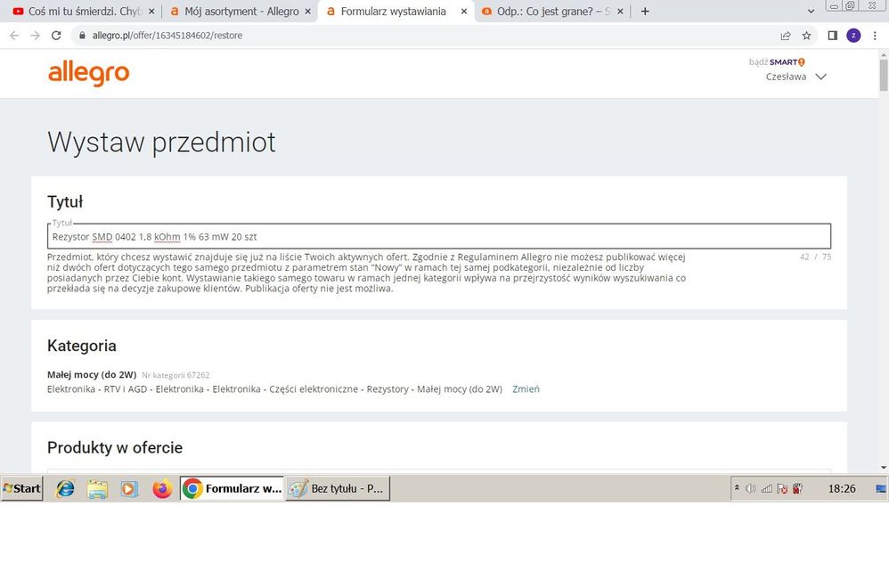Screen dimensions: 889x588
Task: Expand the Czesława account menu
Action: click(821, 77)
